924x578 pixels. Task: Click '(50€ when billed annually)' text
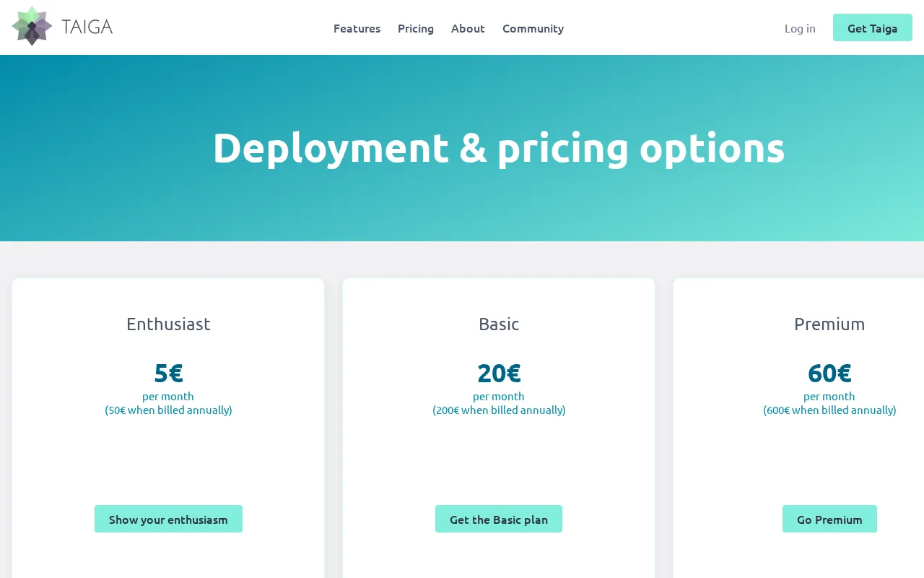pos(168,410)
